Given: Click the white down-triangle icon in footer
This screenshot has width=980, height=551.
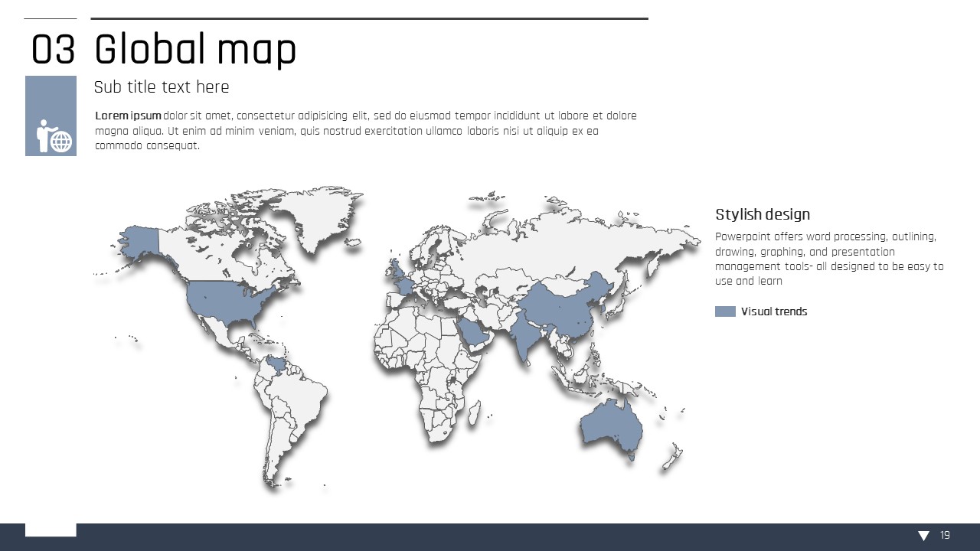Looking at the screenshot, I should [x=923, y=536].
